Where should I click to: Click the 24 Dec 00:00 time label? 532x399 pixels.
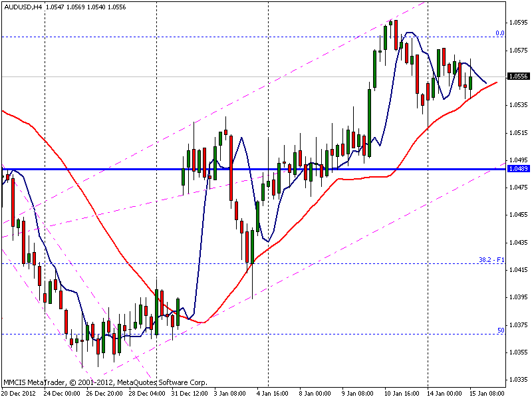tap(62, 393)
